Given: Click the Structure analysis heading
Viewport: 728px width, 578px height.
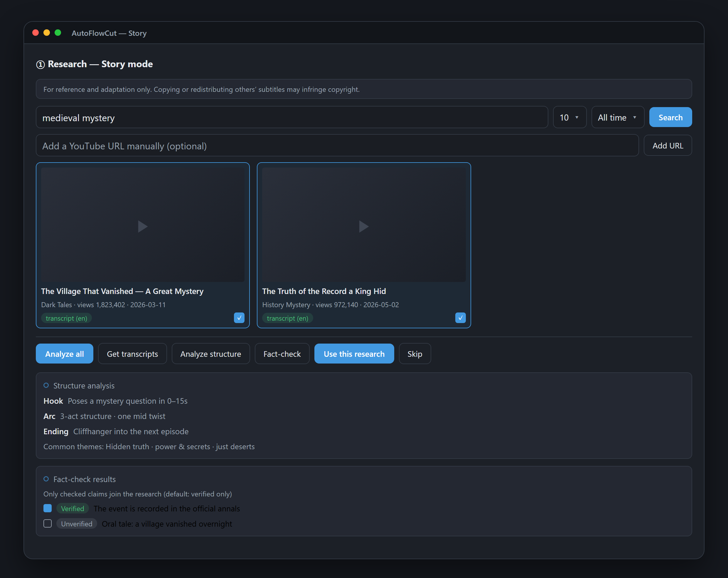Looking at the screenshot, I should [84, 386].
